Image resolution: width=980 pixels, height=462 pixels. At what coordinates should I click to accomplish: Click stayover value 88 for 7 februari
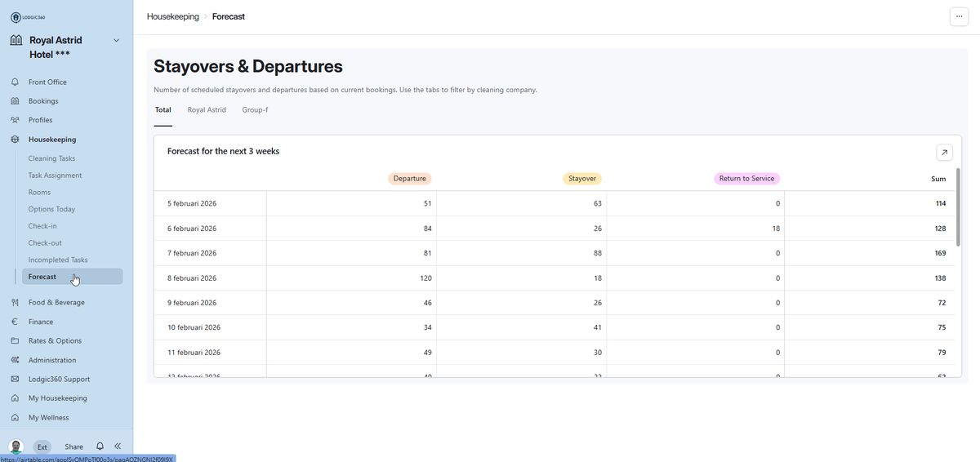pyautogui.click(x=598, y=253)
